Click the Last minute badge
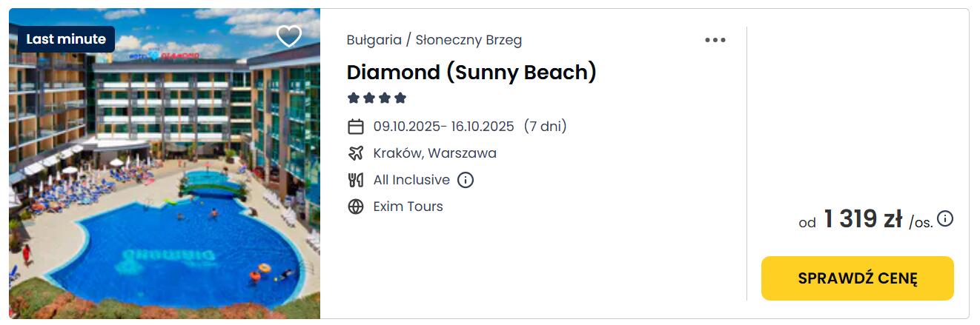The height and width of the screenshot is (325, 980). coord(66,39)
